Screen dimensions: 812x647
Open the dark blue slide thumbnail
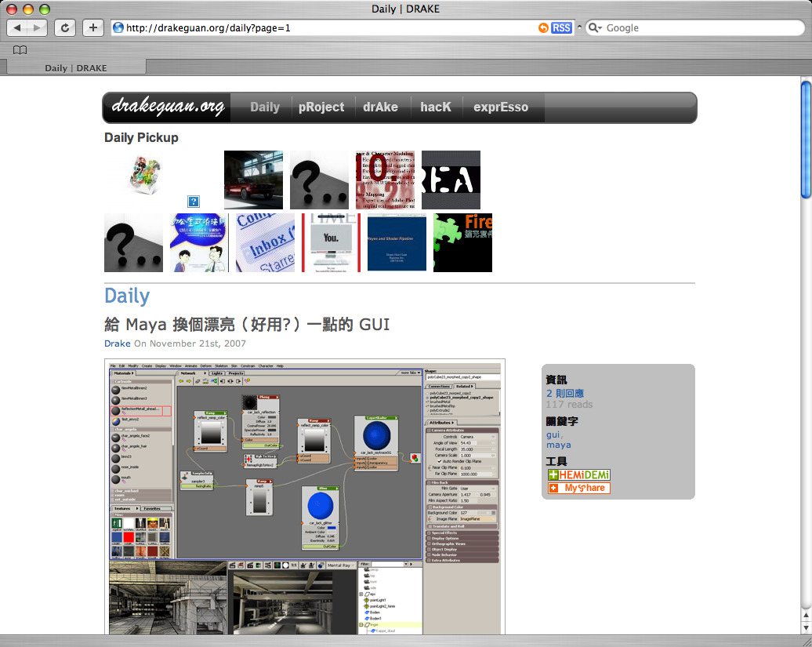click(397, 242)
